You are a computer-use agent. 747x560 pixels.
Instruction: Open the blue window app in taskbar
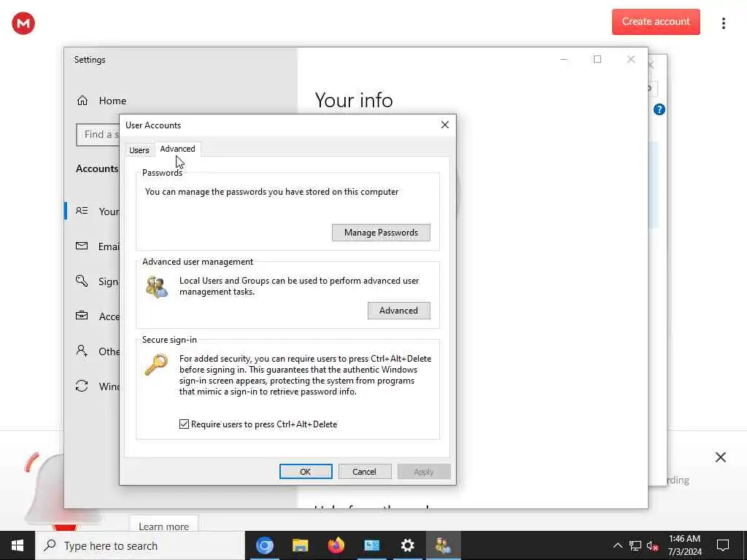tap(371, 545)
